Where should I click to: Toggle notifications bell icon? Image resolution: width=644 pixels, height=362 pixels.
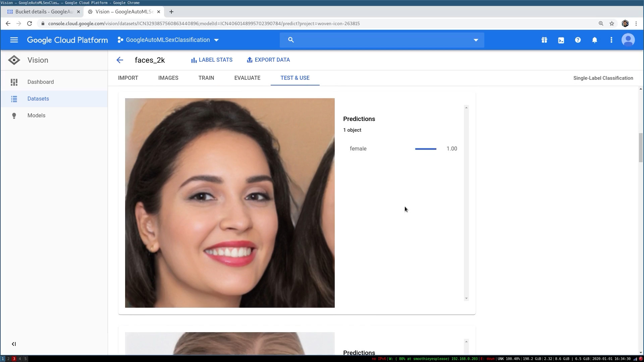coord(594,40)
